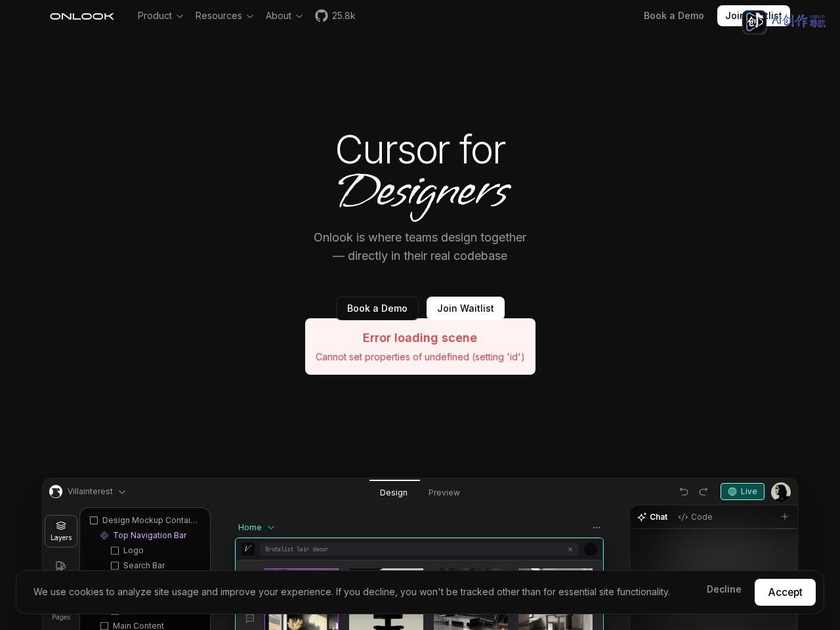Click the redo arrow in the editor

pos(703,492)
